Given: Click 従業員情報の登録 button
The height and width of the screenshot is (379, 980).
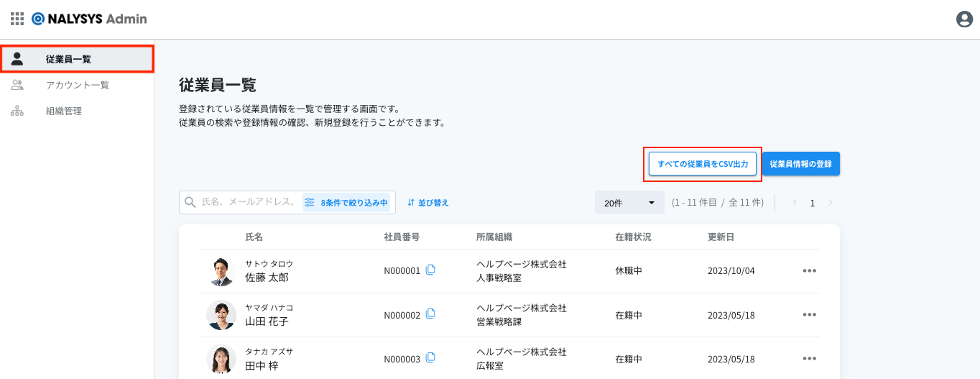Looking at the screenshot, I should (800, 164).
